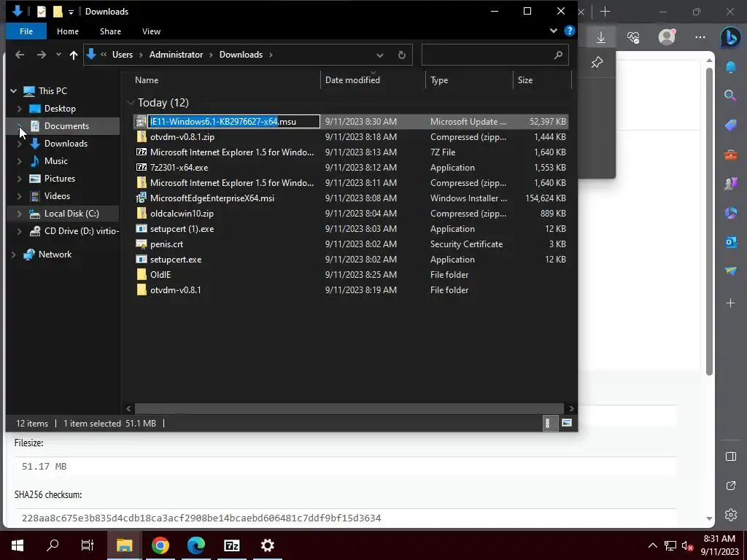Open Google Chrome from the taskbar
This screenshot has width=747, height=560.
[160, 545]
